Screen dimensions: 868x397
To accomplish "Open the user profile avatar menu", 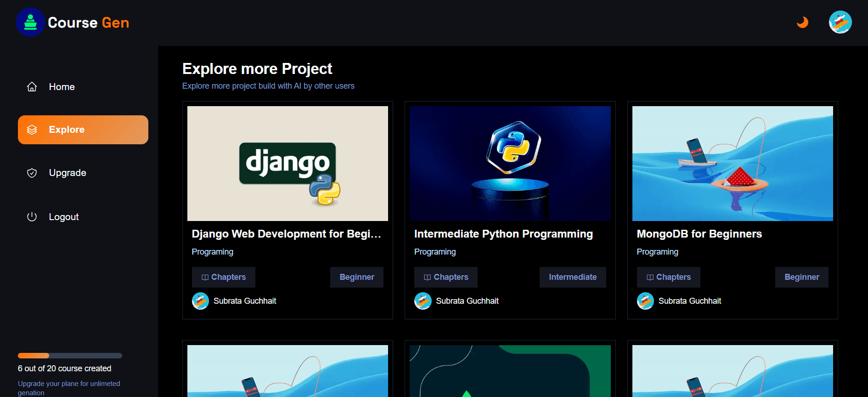I will point(840,22).
